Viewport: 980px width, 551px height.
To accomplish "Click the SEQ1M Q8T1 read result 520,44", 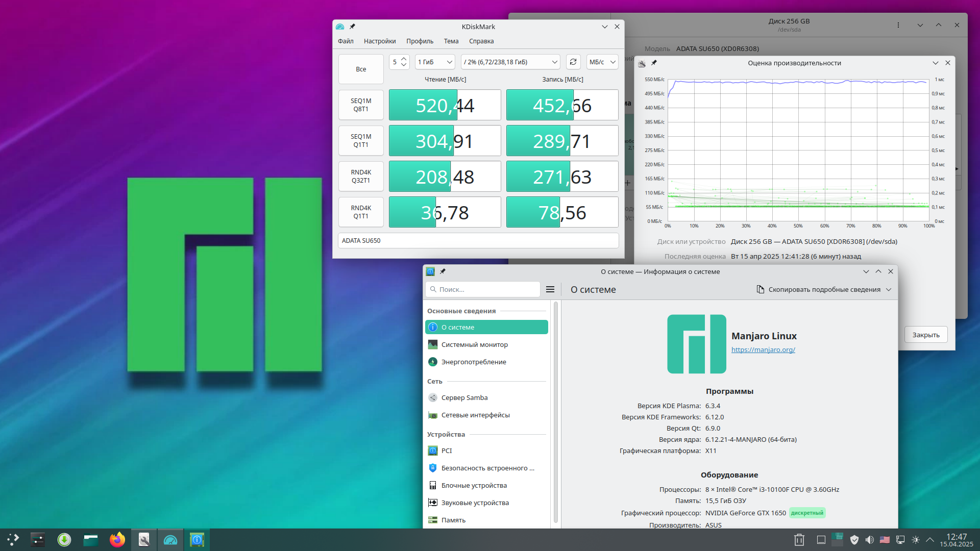I will [x=445, y=105].
